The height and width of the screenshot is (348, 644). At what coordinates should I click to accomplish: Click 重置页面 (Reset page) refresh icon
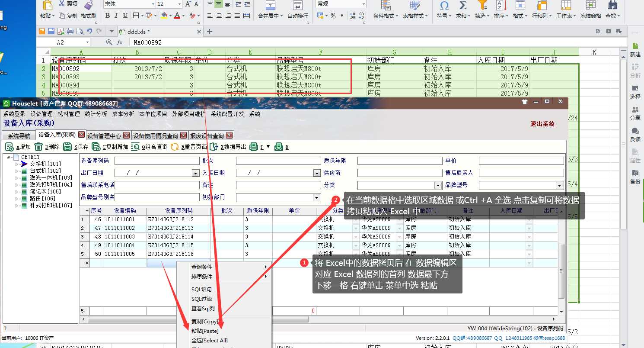point(175,147)
